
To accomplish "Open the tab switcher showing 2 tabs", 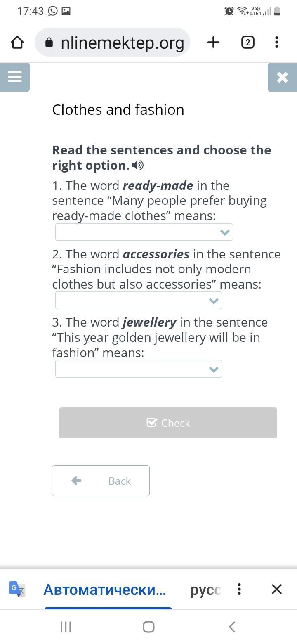I will coord(247,42).
